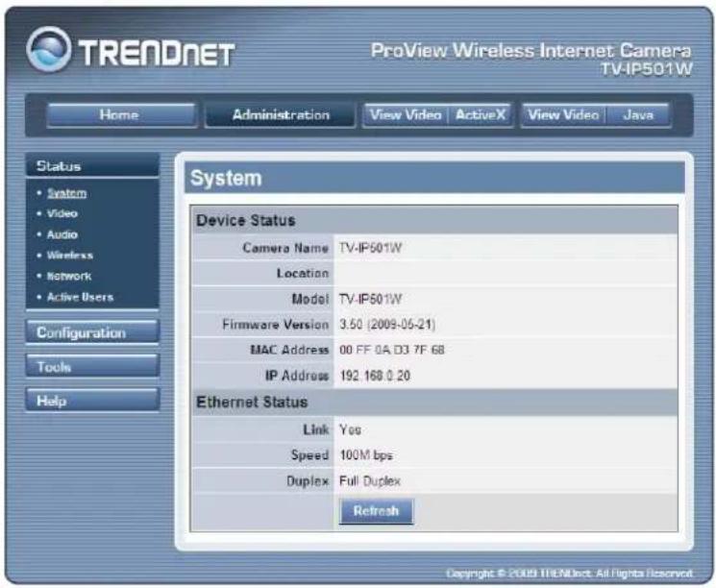This screenshot has height=588, width=716.
Task: Select Camera Name value TV-IP501W
Action: pos(370,248)
